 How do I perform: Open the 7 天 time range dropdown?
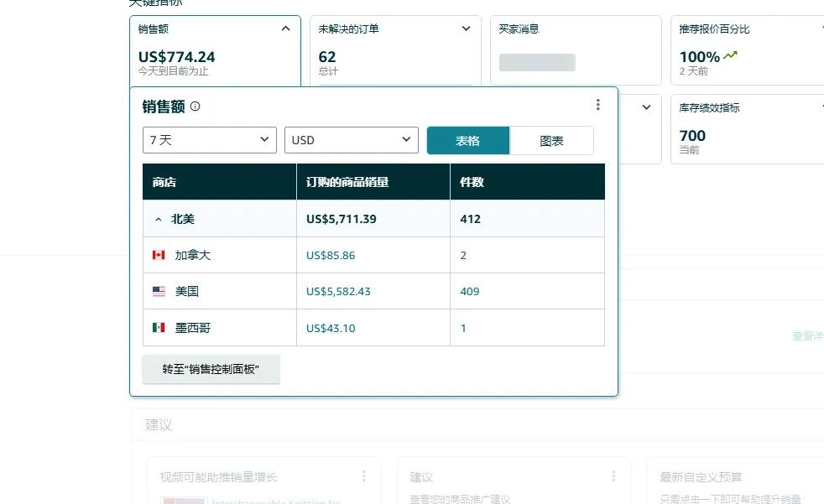click(x=210, y=140)
